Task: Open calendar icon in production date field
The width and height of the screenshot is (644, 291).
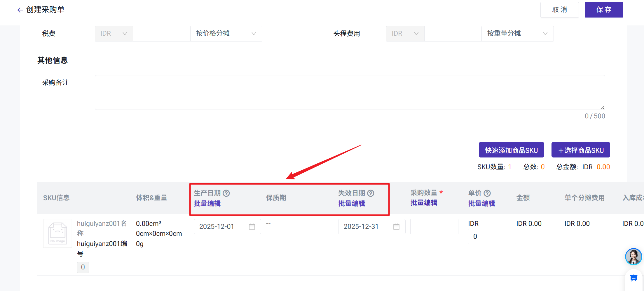Action: (x=252, y=227)
